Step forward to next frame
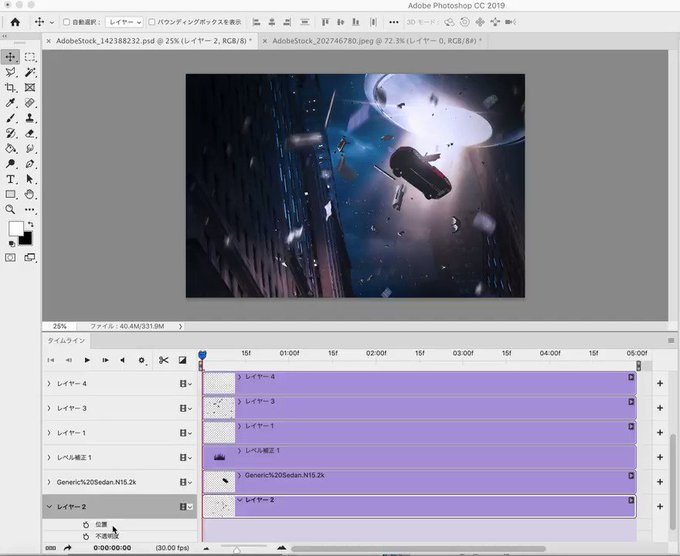Screen dimensions: 680x556 click(105, 360)
